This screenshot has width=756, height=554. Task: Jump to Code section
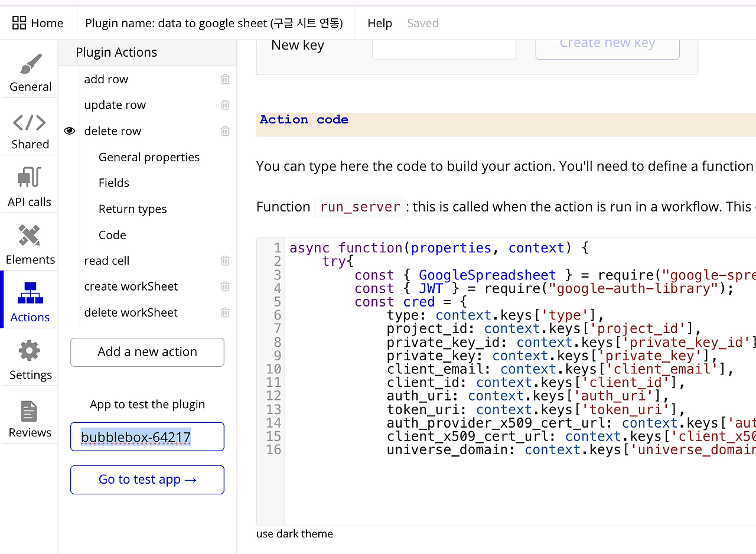click(112, 235)
